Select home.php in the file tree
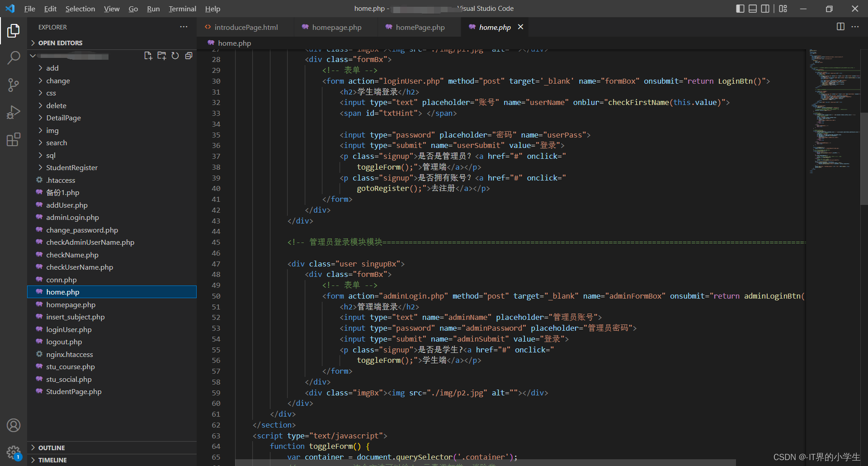The height and width of the screenshot is (466, 868). tap(112, 292)
